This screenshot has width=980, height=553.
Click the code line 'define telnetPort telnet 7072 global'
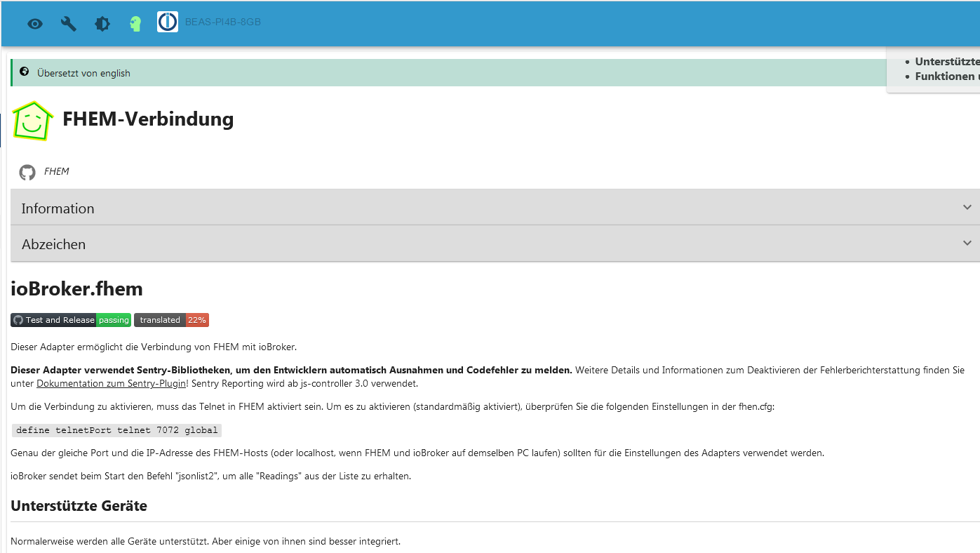[117, 430]
